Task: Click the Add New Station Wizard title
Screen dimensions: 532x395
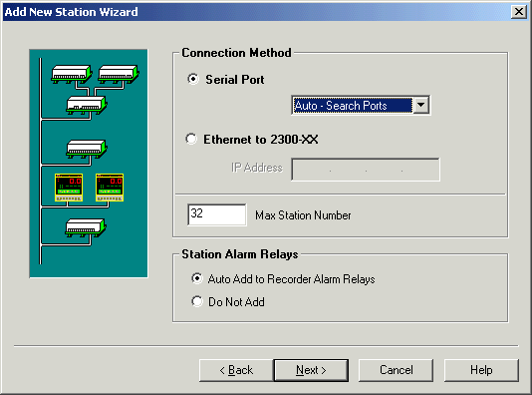Action: click(x=72, y=12)
